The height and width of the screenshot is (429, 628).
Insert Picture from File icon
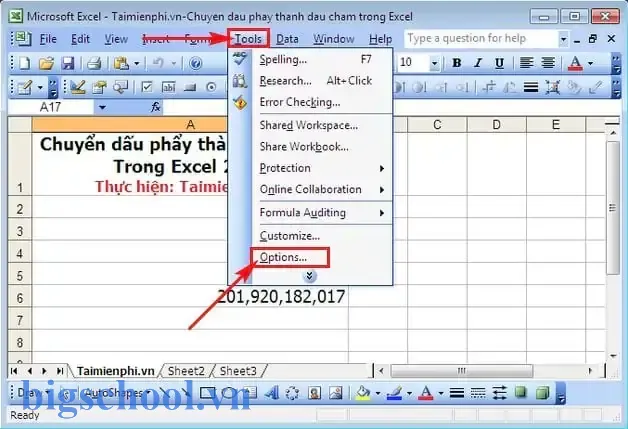coord(336,393)
